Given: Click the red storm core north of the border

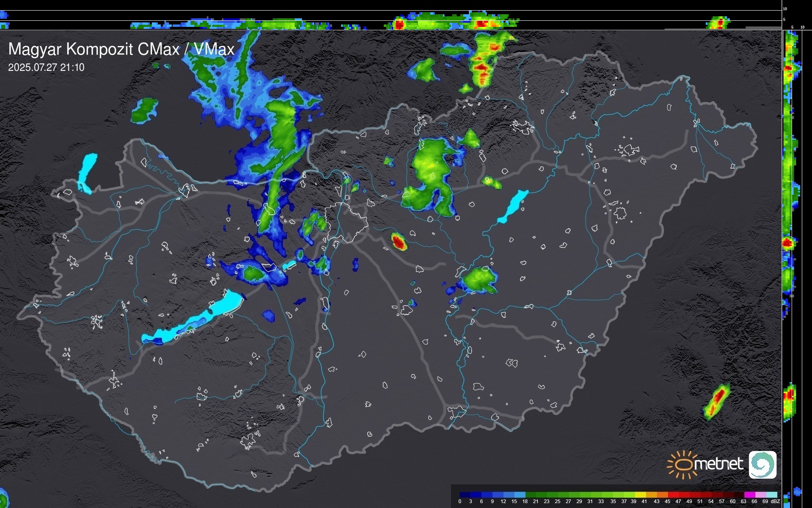Looking at the screenshot, I should [482, 67].
